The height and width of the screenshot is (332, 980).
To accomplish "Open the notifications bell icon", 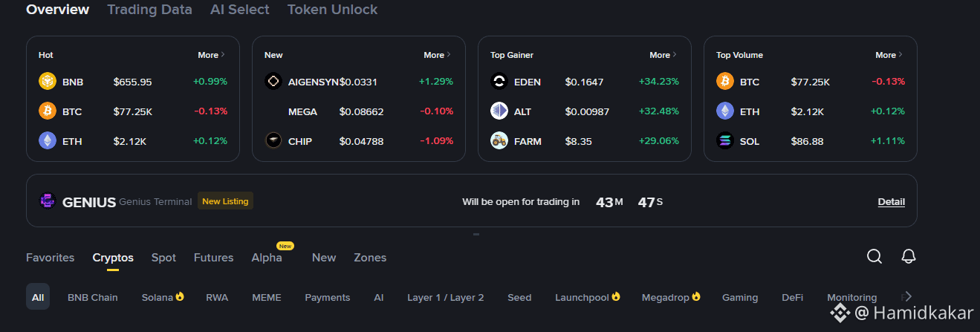I will 909,256.
